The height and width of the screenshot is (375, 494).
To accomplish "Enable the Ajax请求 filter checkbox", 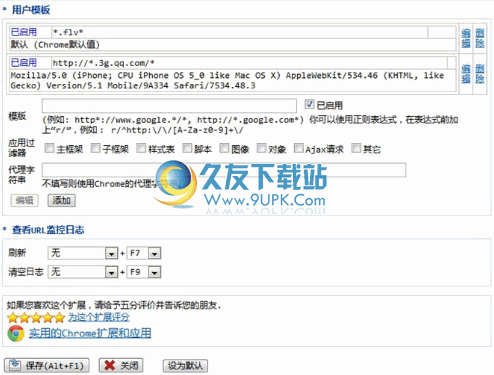I will point(299,148).
